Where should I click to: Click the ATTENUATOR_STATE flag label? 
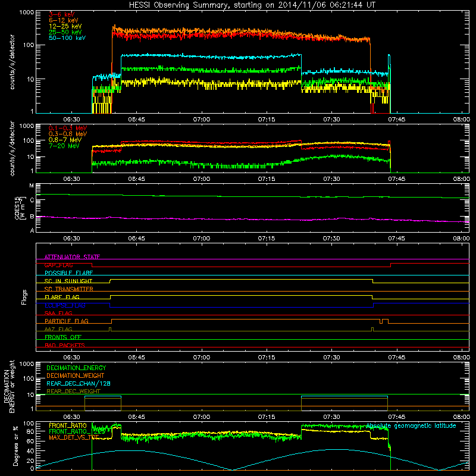point(72,257)
